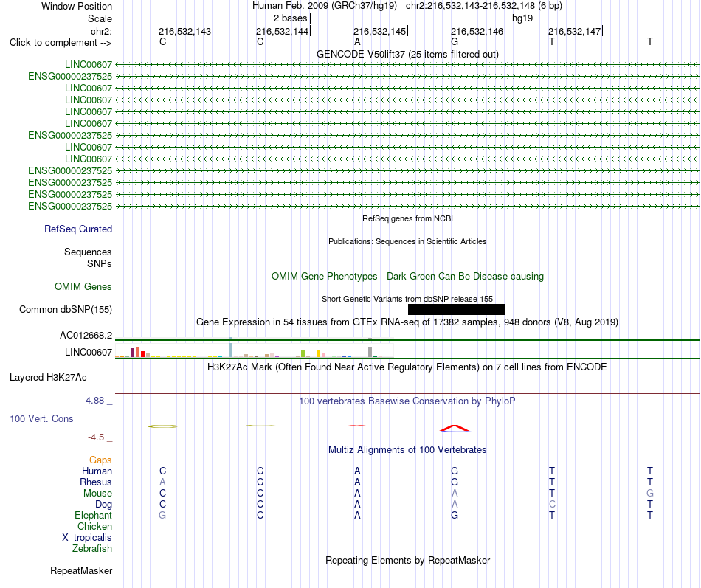Screen dimensions: 701x588
Task: Click the 4.88 upper conservation scale value
Action: click(x=94, y=401)
